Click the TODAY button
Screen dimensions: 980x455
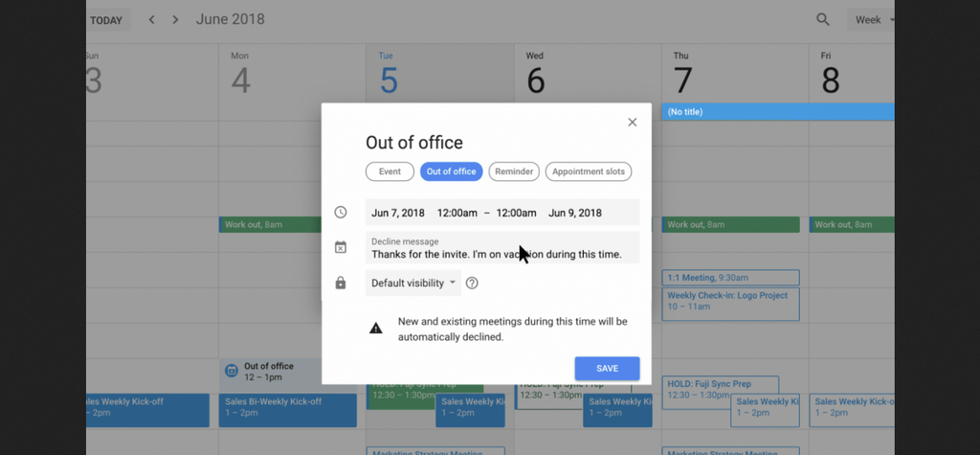point(106,20)
